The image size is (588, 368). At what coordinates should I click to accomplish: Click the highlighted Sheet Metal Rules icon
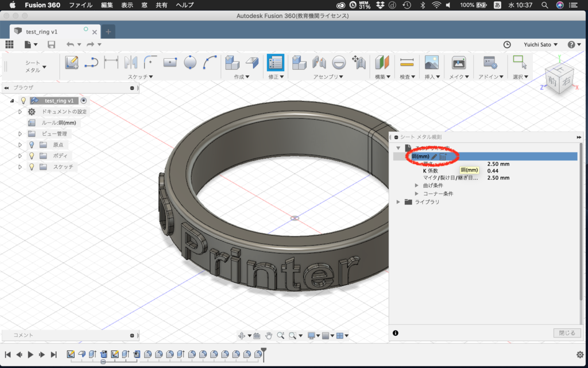point(275,63)
